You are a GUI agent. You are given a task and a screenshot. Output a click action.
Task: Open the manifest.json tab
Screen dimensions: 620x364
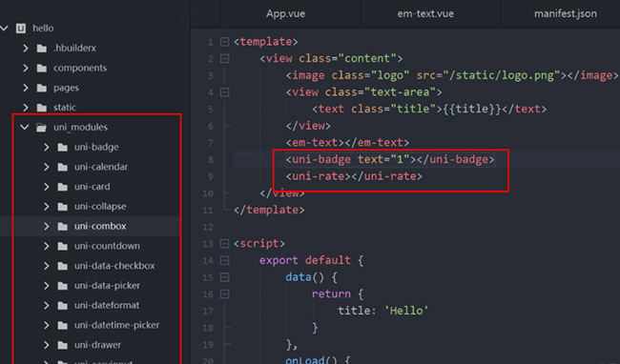click(x=566, y=14)
